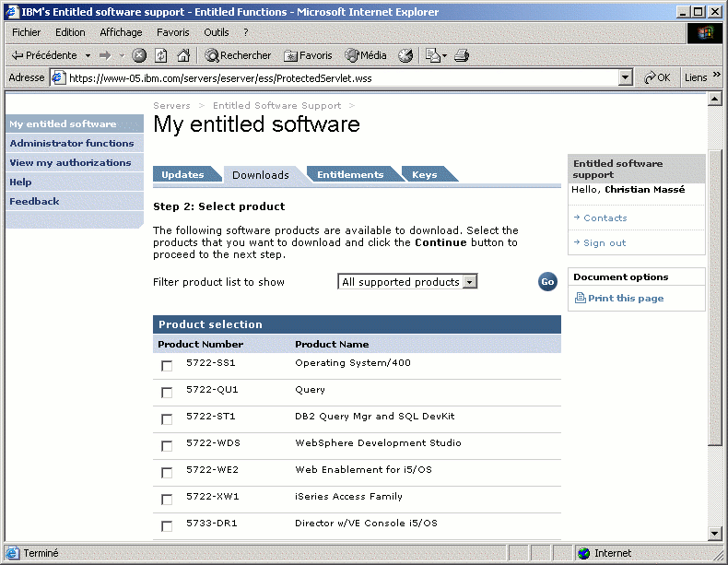Viewport: 728px width, 565px height.
Task: Click the Product Number column header
Action: (201, 344)
